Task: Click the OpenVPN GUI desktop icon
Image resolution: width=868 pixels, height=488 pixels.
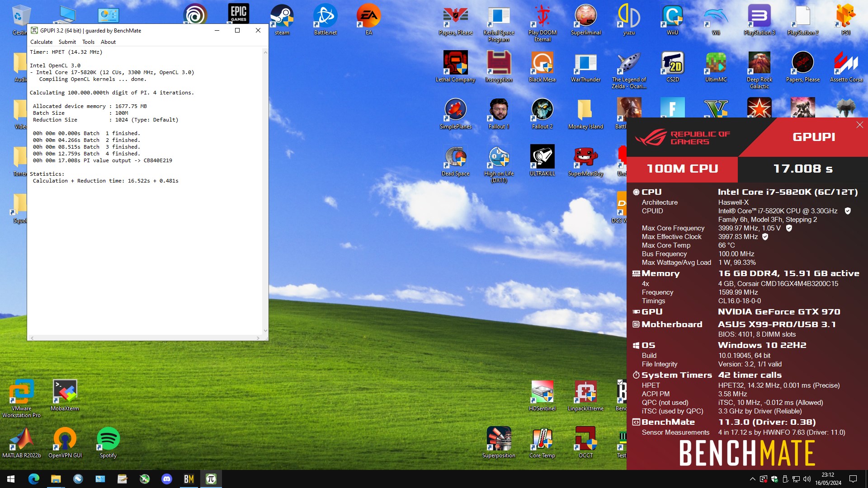Action: tap(65, 443)
